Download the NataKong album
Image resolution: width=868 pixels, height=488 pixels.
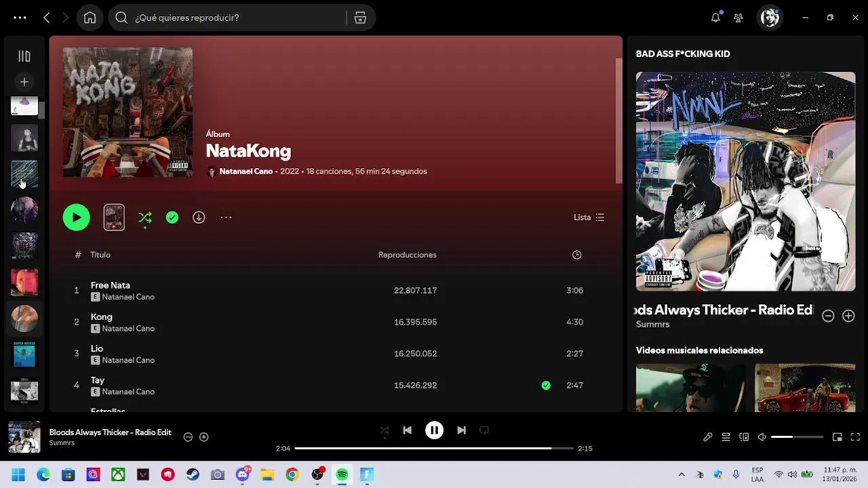[199, 218]
